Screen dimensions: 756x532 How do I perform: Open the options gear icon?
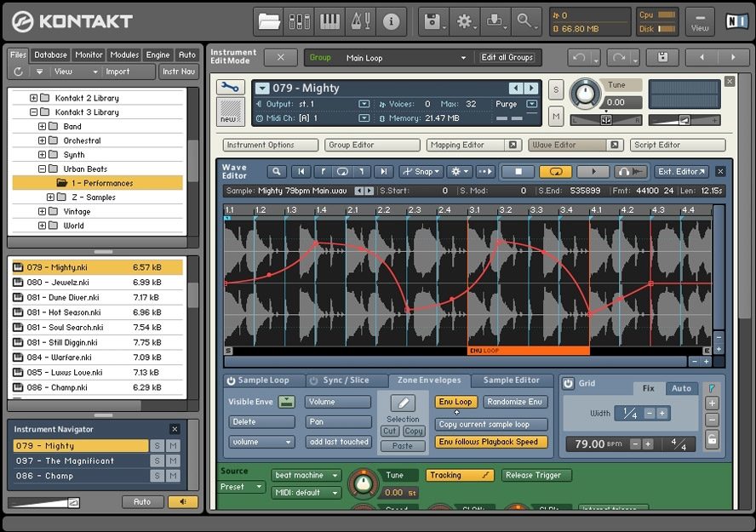coord(465,21)
